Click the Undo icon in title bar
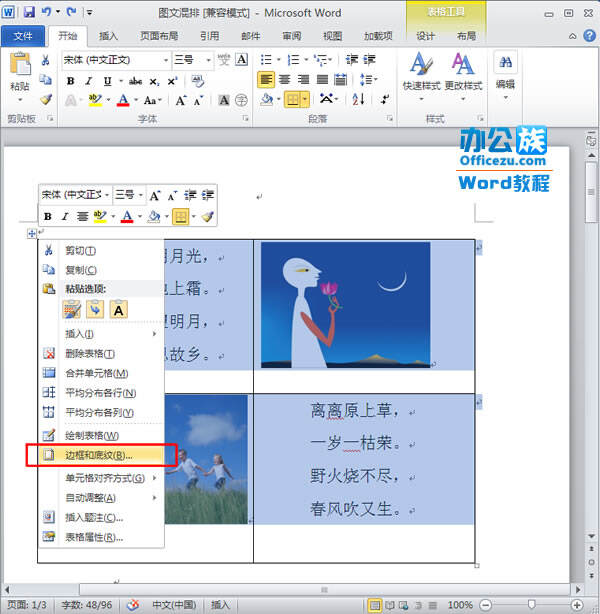This screenshot has height=614, width=600. pyautogui.click(x=47, y=12)
